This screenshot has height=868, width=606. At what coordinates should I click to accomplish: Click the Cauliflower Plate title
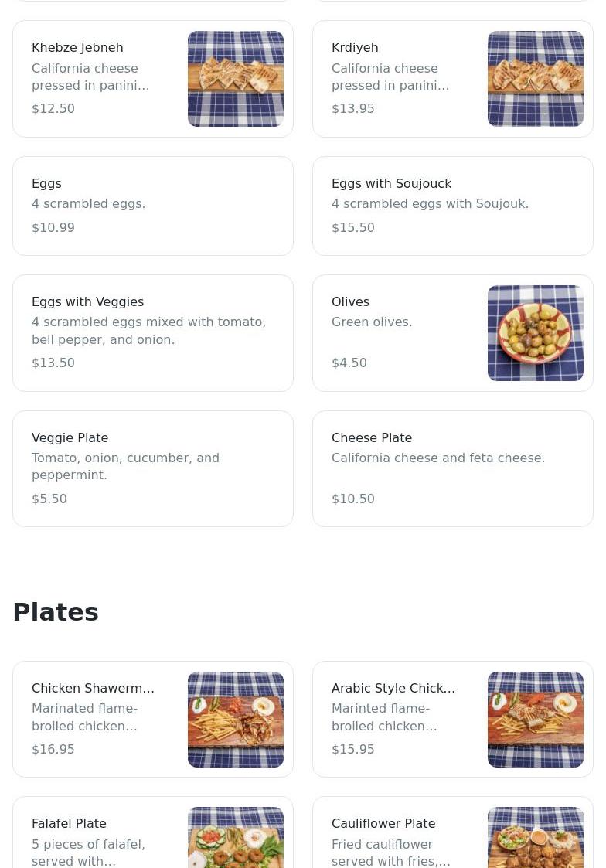pos(383,824)
